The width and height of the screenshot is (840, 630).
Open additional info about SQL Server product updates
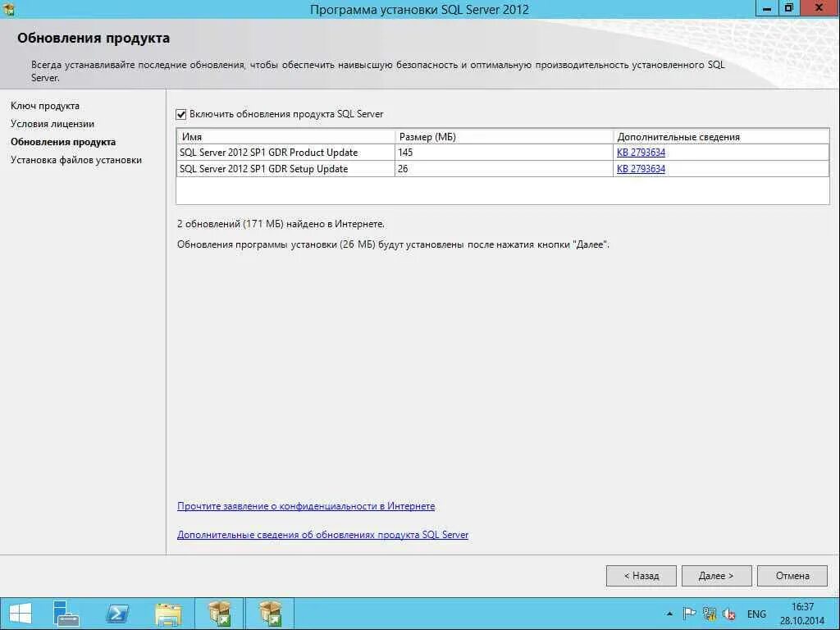322,535
